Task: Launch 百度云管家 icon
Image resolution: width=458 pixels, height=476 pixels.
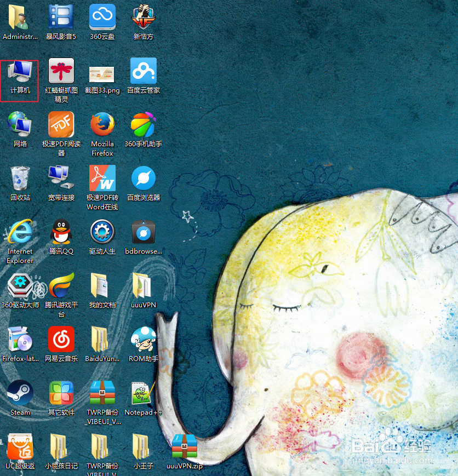Action: click(x=144, y=71)
